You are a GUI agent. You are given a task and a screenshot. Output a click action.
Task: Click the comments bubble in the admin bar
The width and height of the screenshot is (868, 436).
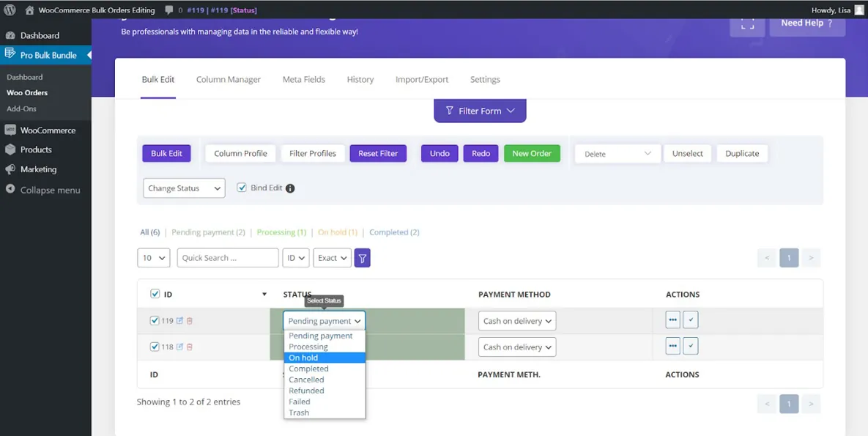pyautogui.click(x=170, y=10)
